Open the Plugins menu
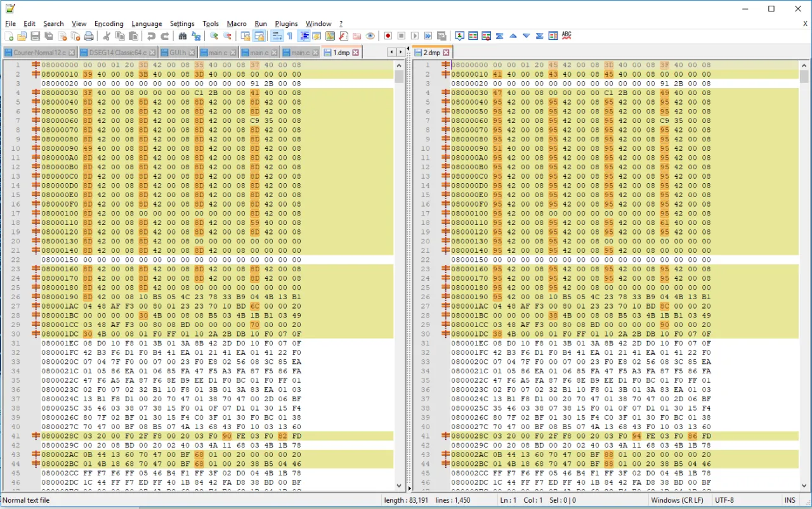Viewport: 812px width, 509px height. tap(286, 23)
